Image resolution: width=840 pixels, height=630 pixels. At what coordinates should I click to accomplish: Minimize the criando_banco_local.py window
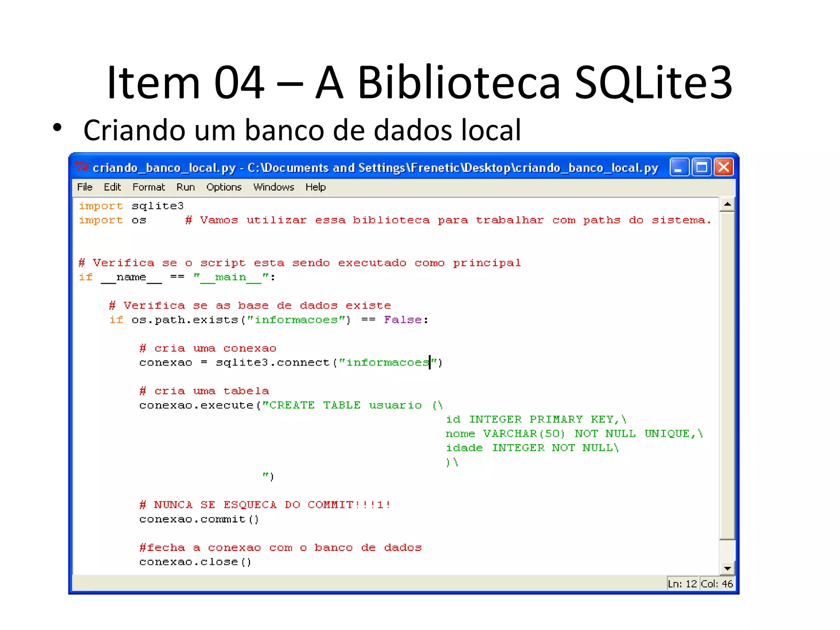click(x=679, y=167)
